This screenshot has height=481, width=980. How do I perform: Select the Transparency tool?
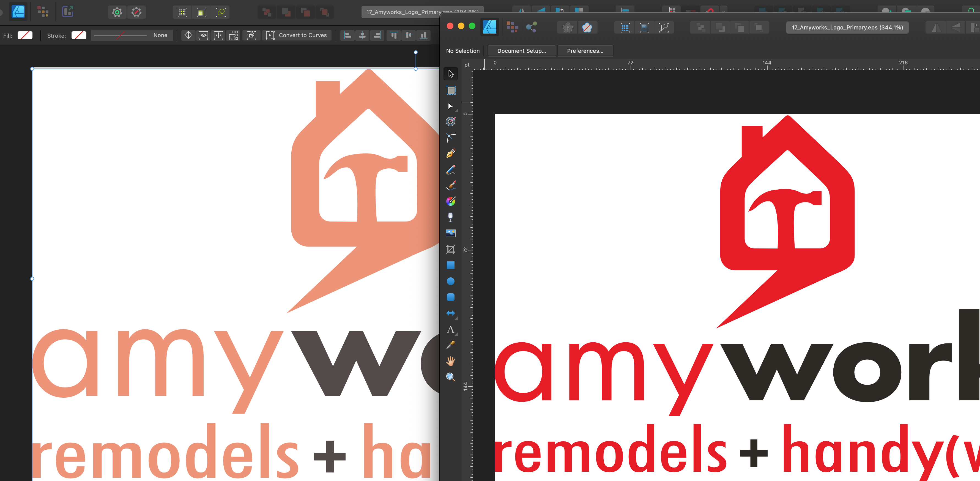(451, 217)
